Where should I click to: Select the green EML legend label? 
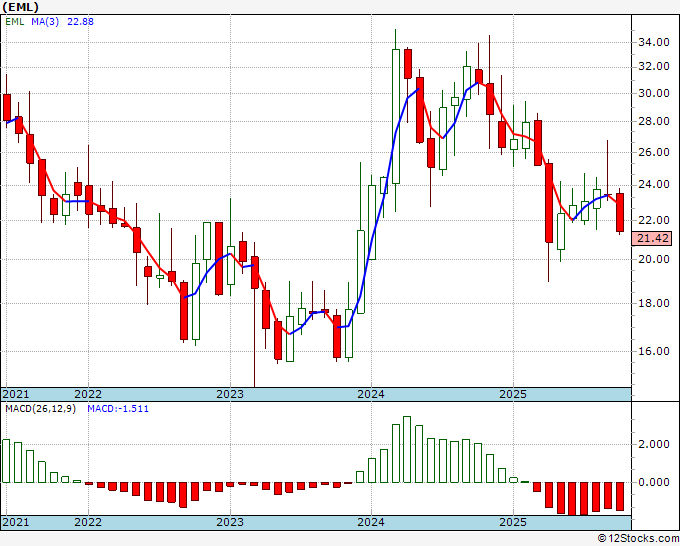coord(15,22)
